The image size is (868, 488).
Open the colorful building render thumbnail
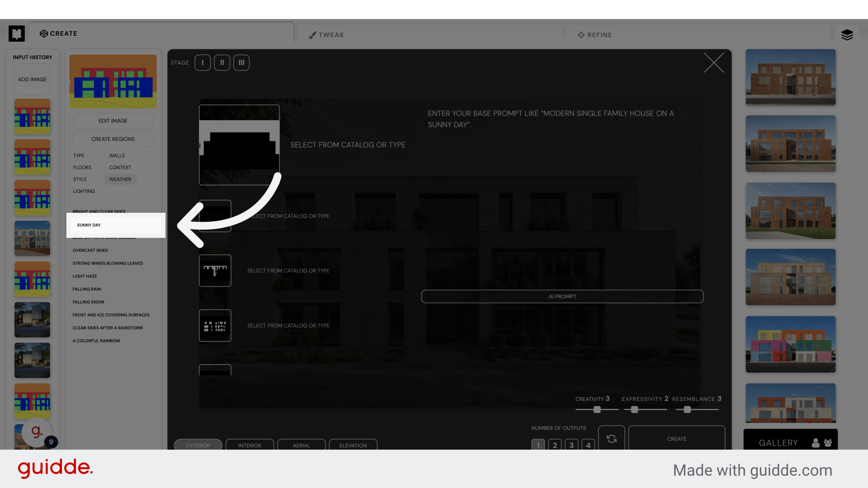coord(791,344)
